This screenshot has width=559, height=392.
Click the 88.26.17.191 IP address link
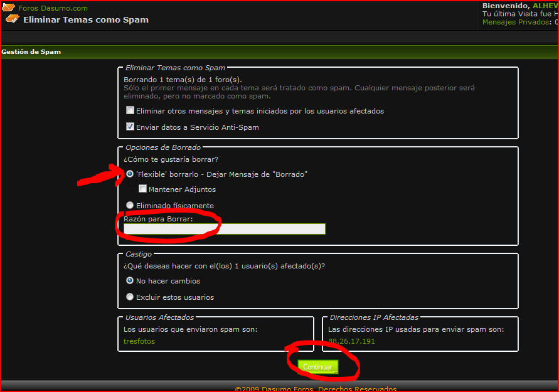point(351,341)
